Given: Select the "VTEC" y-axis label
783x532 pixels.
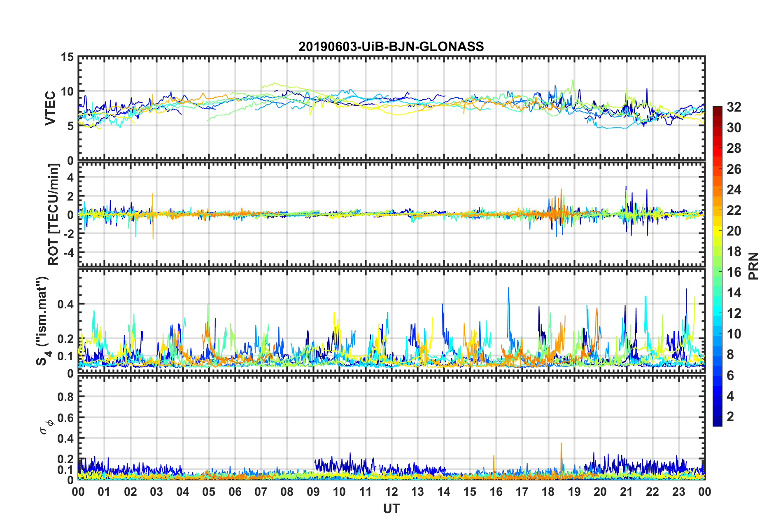Looking at the screenshot, I should (50, 108).
